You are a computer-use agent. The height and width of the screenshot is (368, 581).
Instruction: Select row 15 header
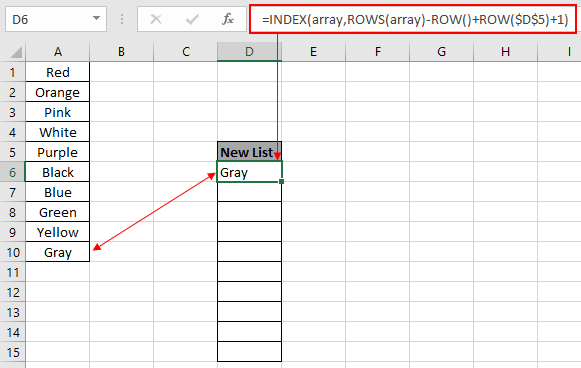point(12,352)
